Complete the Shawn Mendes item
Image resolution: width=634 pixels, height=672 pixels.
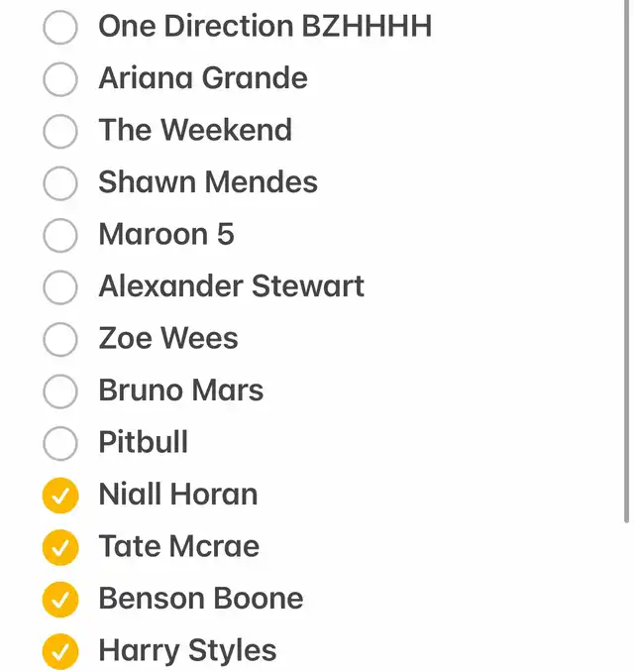coord(60,183)
